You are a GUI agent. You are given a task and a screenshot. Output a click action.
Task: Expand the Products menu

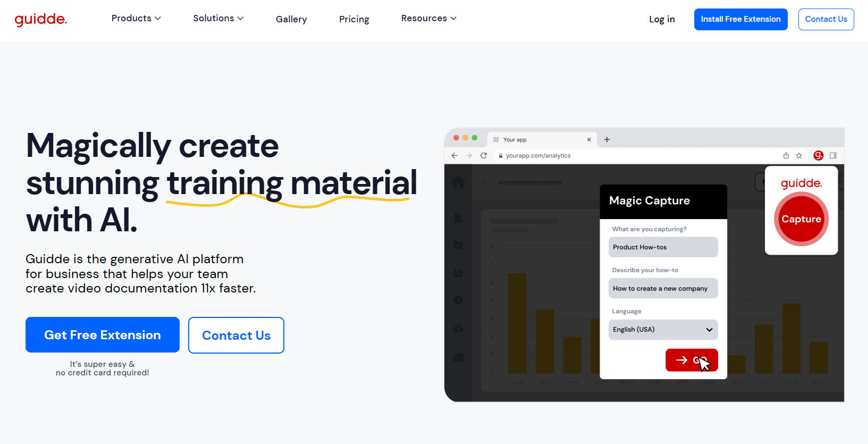136,18
